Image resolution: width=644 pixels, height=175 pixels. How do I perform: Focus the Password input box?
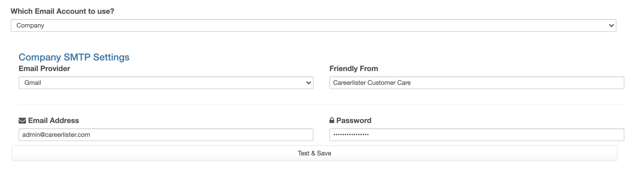pyautogui.click(x=477, y=135)
